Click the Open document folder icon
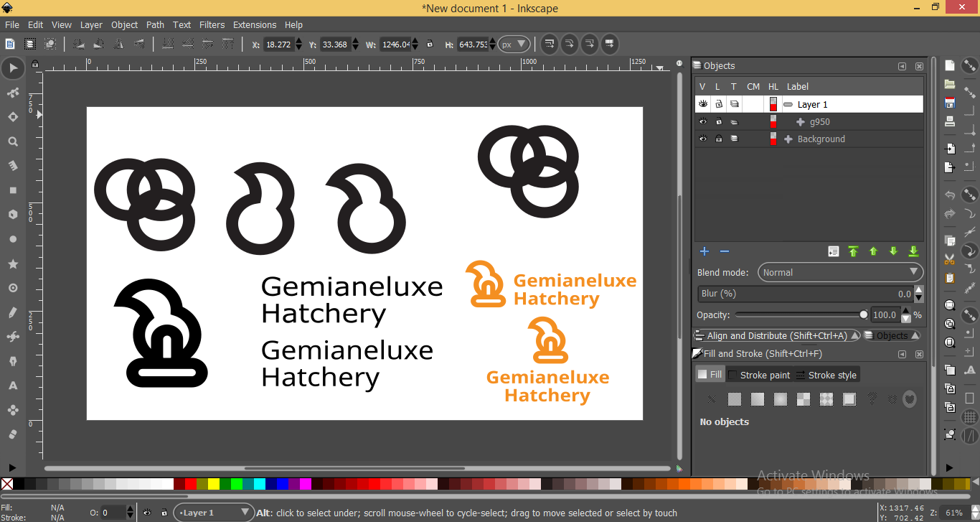980x522 pixels. pyautogui.click(x=950, y=84)
